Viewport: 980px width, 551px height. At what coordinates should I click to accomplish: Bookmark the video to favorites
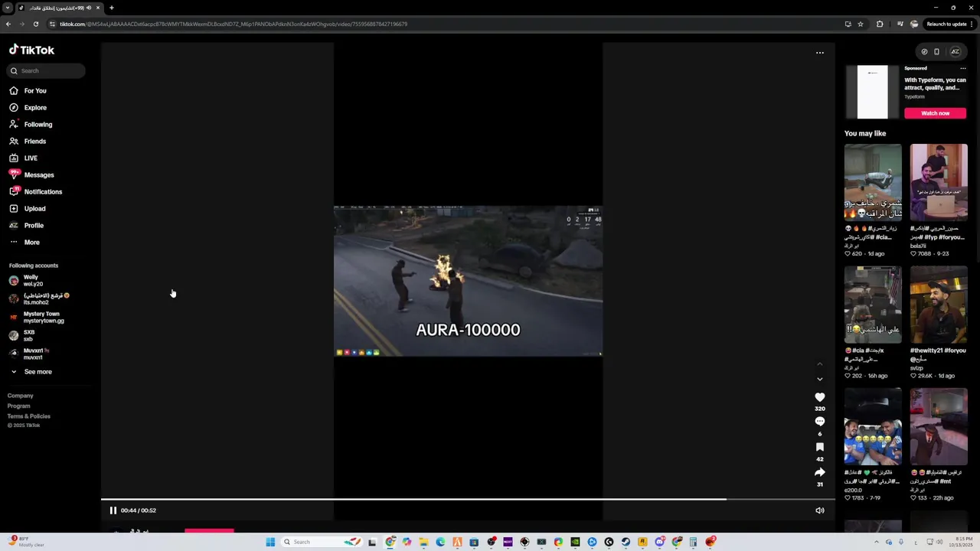(x=820, y=447)
